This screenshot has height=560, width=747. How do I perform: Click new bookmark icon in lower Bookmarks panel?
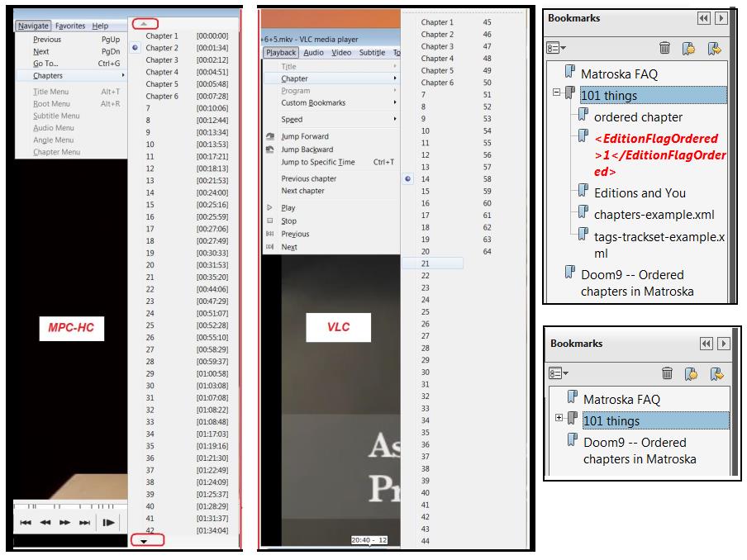click(x=692, y=374)
